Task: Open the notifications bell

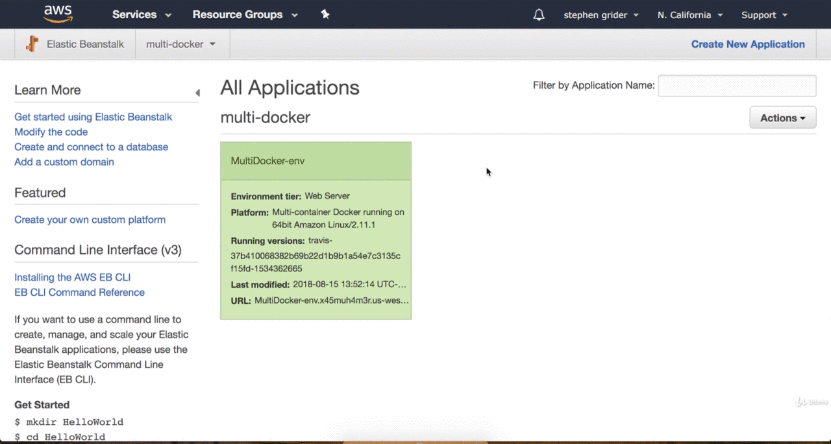Action: [x=538, y=15]
